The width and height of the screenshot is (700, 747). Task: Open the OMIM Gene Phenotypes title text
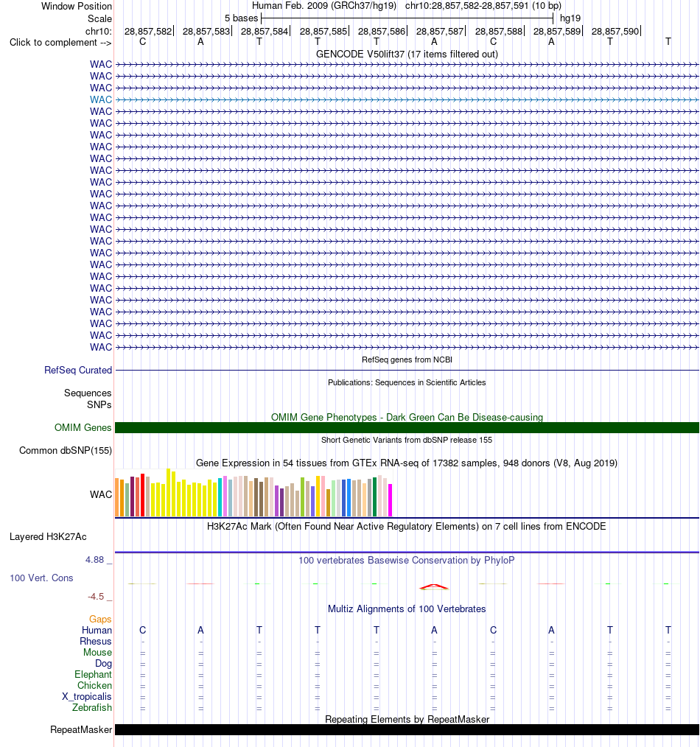coord(407,417)
